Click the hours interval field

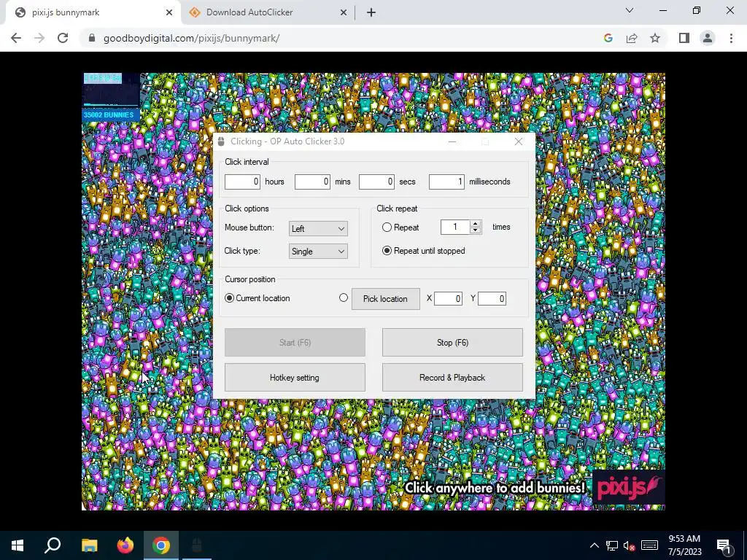242,182
